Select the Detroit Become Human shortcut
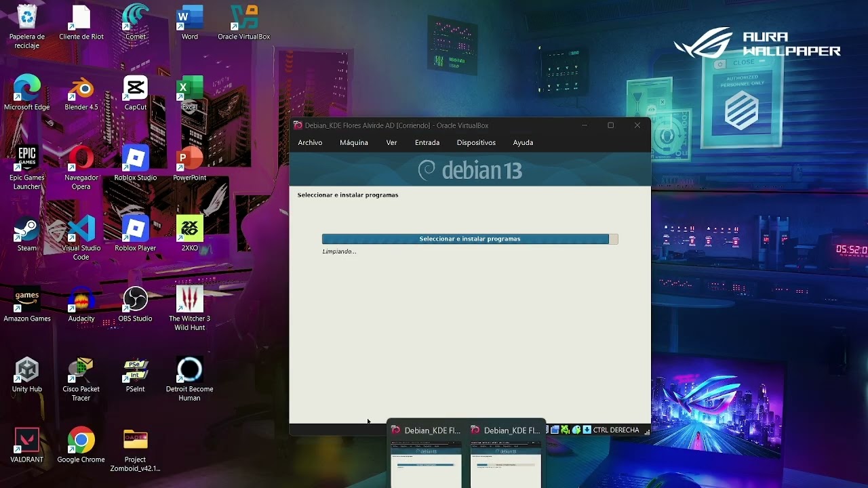868x488 pixels. tap(190, 379)
